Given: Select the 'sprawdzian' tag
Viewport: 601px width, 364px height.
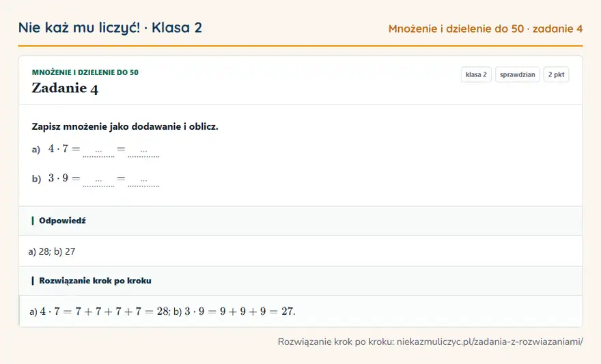Looking at the screenshot, I should (x=517, y=74).
